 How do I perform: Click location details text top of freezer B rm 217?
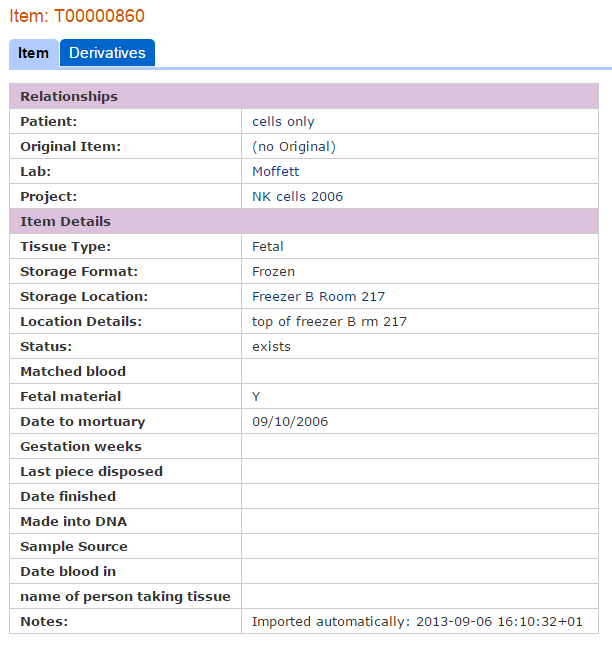point(329,322)
